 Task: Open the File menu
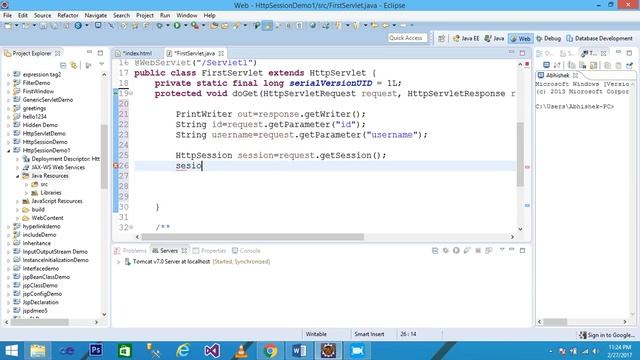[7, 16]
